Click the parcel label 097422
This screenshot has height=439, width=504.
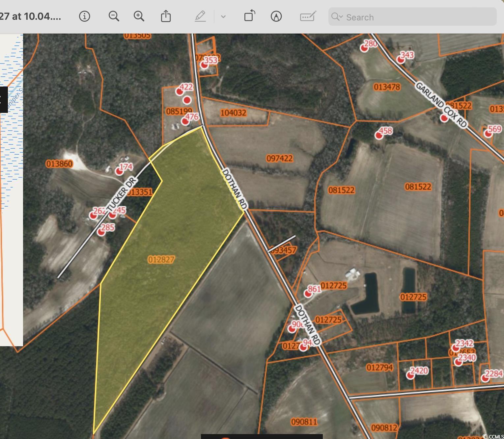coord(279,159)
